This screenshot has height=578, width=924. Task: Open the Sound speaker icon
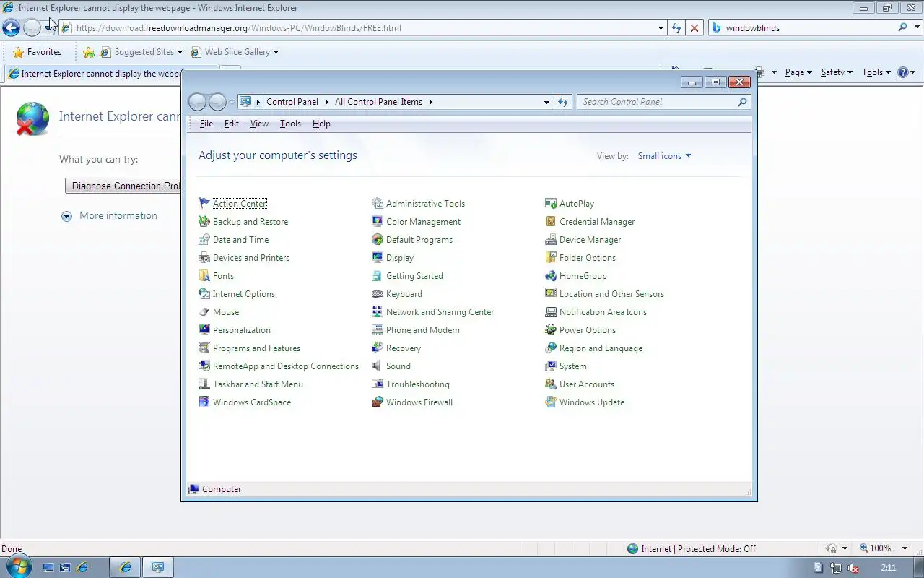[378, 366]
